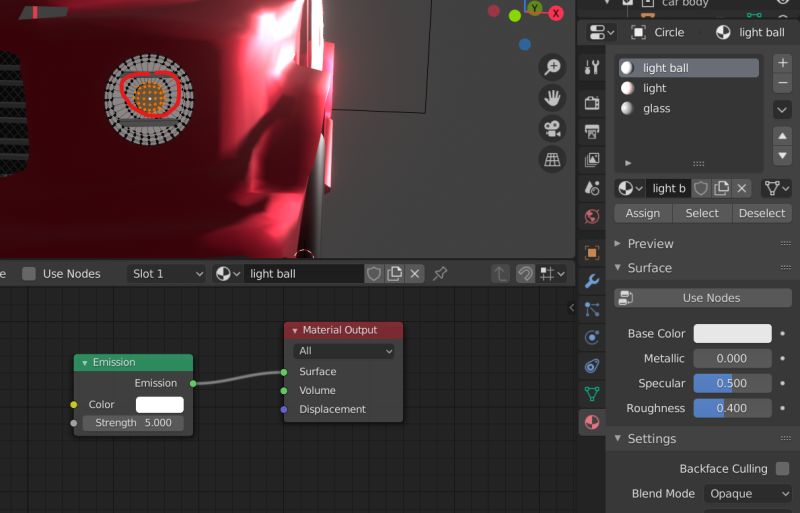Switch perspective/orthographic grid icon
The height and width of the screenshot is (513, 800).
[x=552, y=159]
